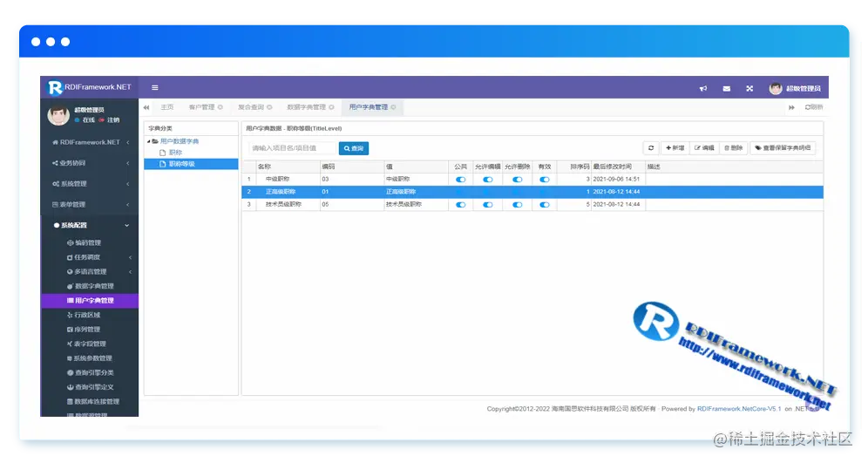
Task: Toggle 允许删除 switch for 技术员级职称 row
Action: [517, 205]
